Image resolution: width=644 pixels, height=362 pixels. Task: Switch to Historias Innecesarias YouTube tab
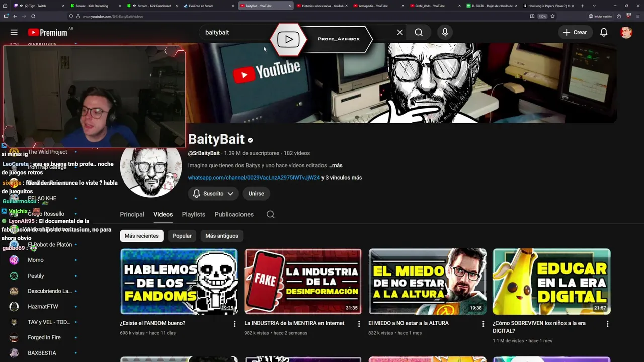(x=322, y=6)
